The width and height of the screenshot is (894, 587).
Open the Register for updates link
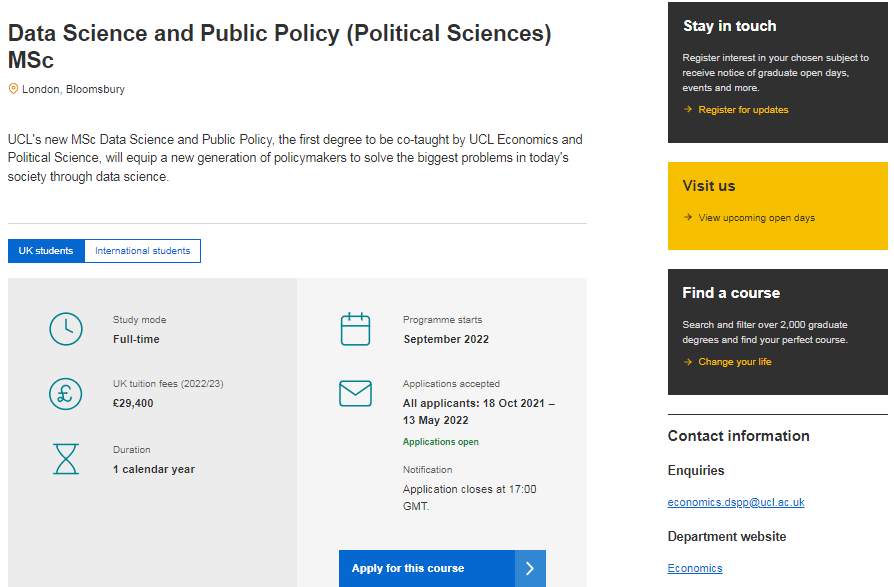point(743,110)
